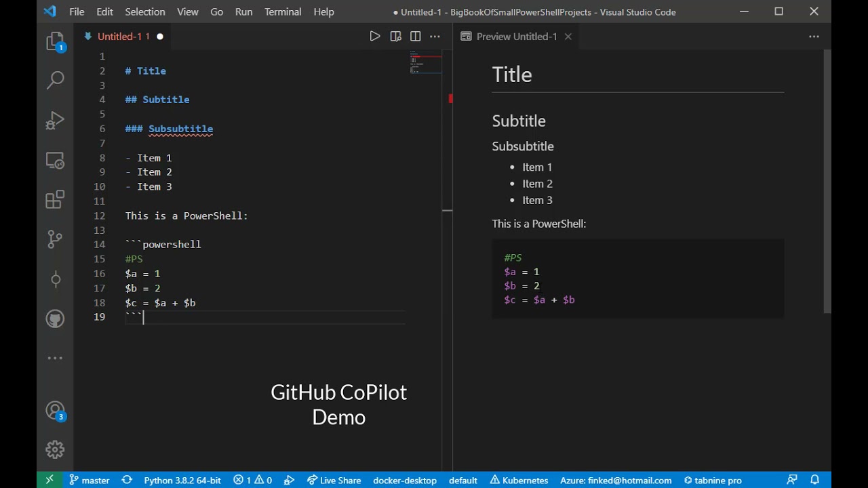Click the "Title" heading in the preview
Screen dimensions: 868x488
[x=512, y=75]
